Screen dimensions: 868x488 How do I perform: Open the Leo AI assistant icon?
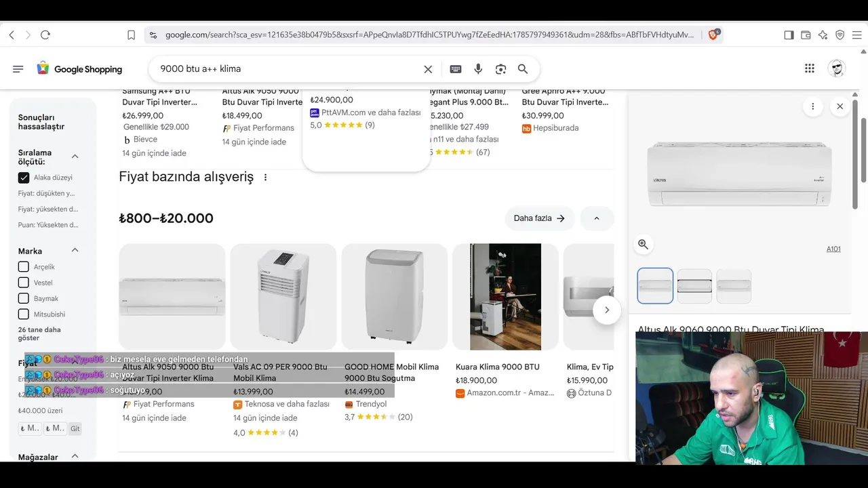point(823,35)
